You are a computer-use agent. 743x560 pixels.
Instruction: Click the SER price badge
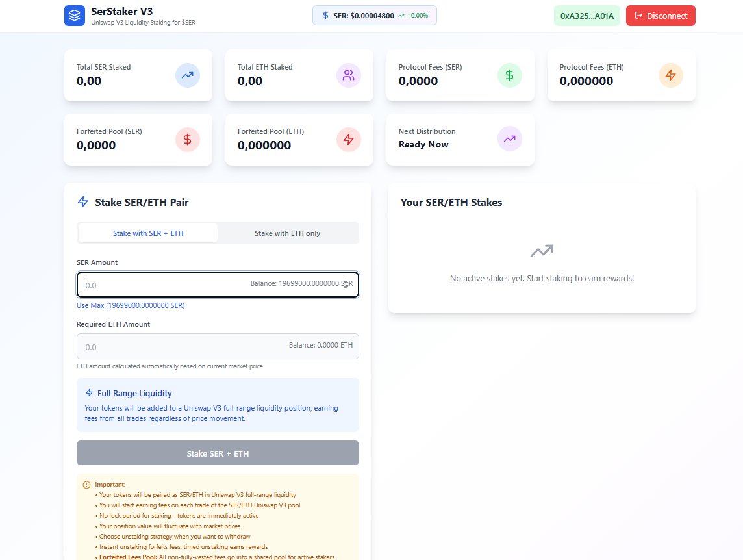(374, 16)
